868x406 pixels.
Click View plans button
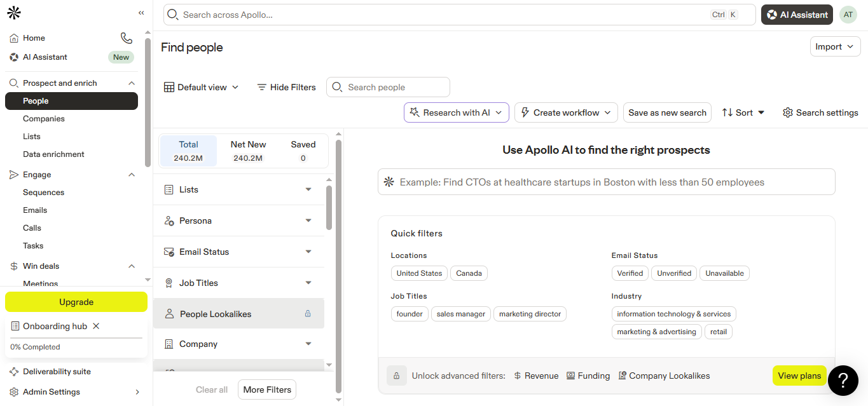click(799, 376)
